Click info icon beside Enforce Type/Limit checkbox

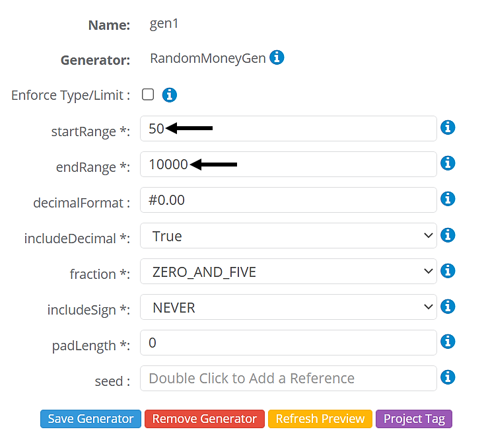[x=170, y=95]
